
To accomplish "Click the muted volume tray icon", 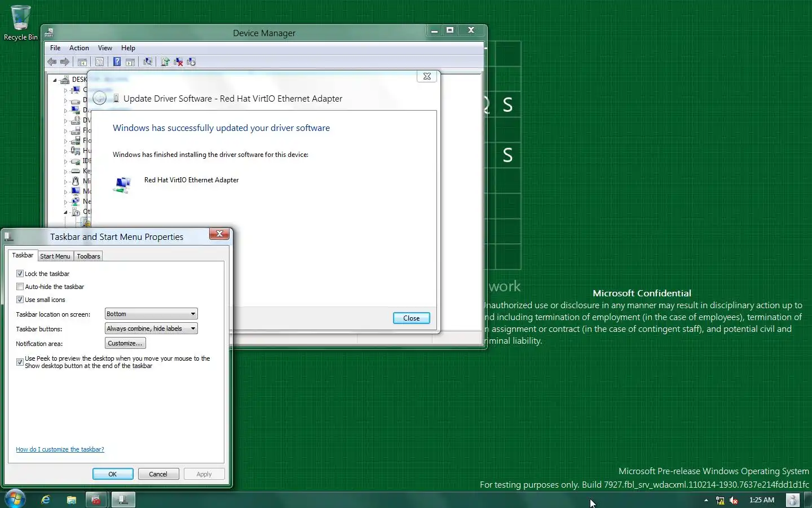I will (734, 500).
